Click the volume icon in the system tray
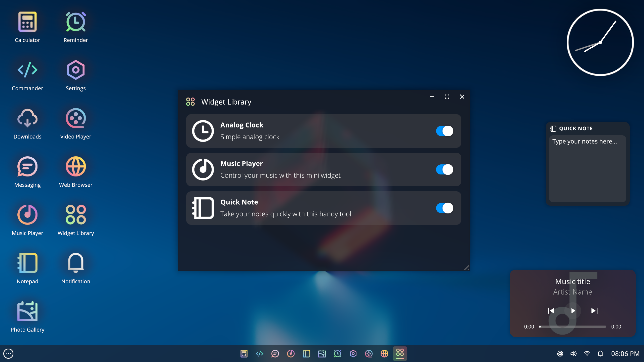644x362 pixels. click(573, 354)
